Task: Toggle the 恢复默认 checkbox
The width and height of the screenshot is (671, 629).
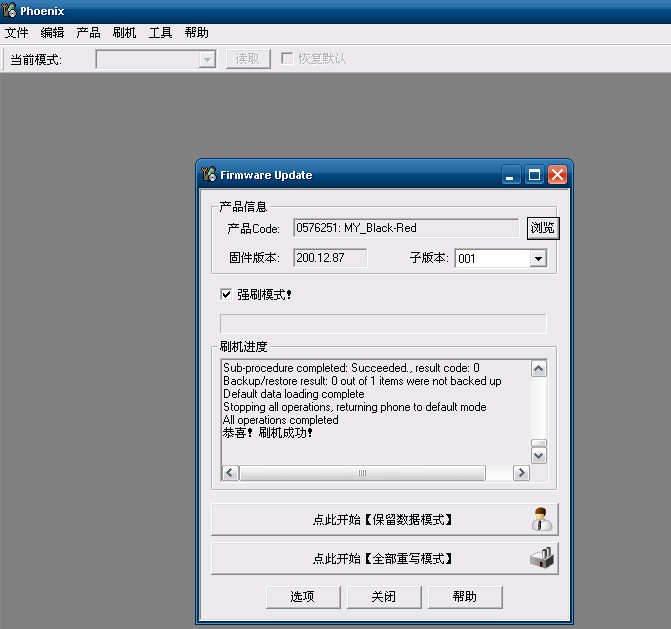Action: (287, 58)
